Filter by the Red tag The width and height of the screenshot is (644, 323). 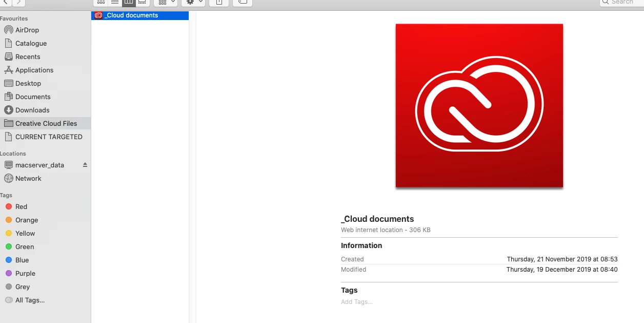pyautogui.click(x=45, y=206)
